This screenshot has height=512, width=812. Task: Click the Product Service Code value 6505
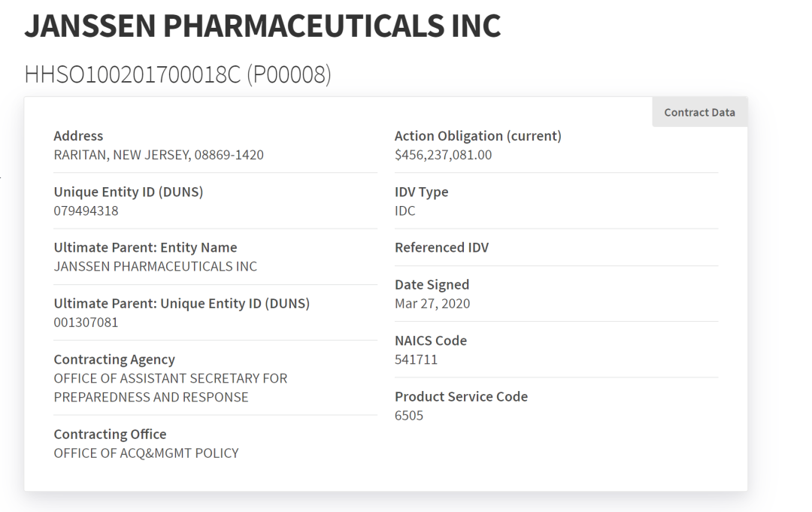click(409, 415)
